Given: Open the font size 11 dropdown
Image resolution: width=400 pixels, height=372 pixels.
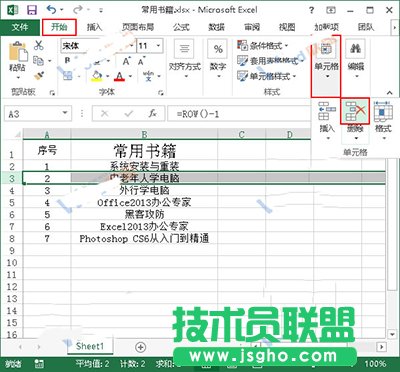Looking at the screenshot, I should coord(159,46).
